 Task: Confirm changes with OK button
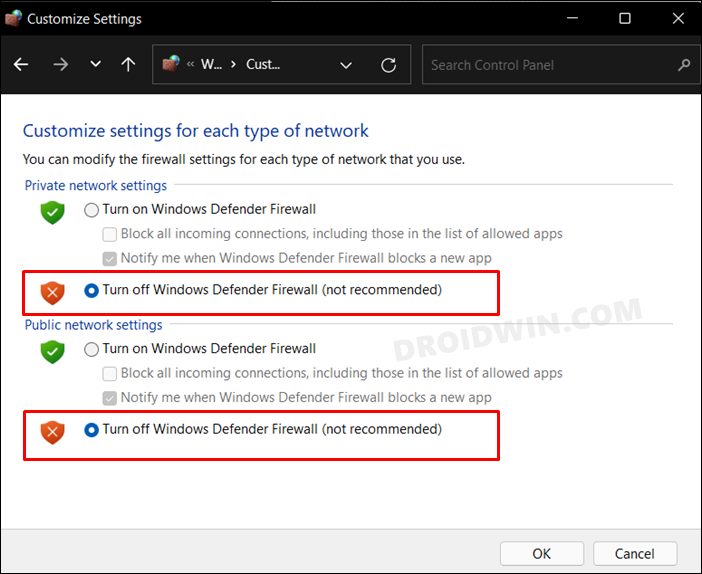(x=542, y=554)
